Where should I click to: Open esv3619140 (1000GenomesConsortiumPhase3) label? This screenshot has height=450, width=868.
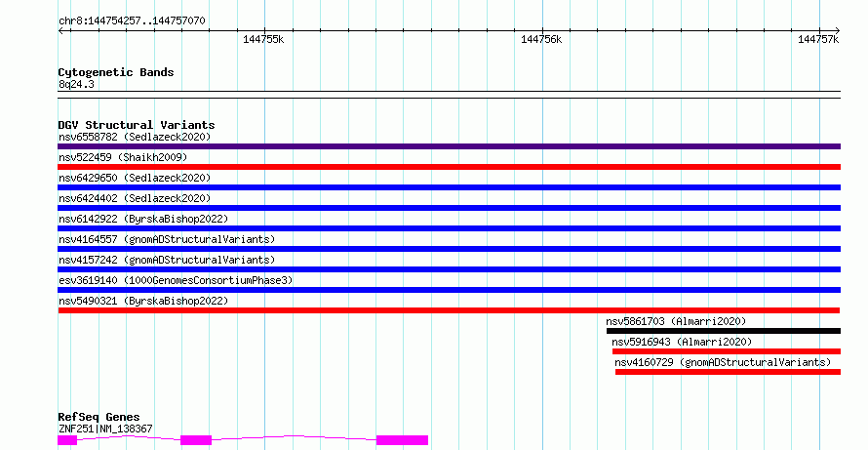pyautogui.click(x=176, y=280)
